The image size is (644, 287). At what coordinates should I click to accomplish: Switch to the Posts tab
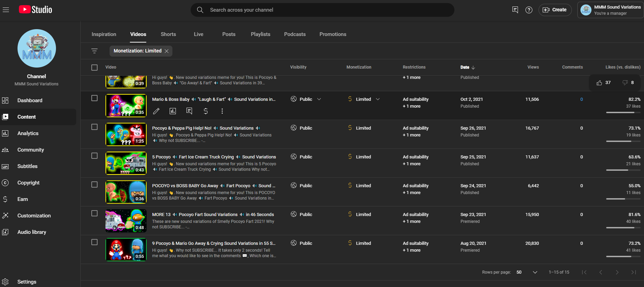click(x=229, y=34)
